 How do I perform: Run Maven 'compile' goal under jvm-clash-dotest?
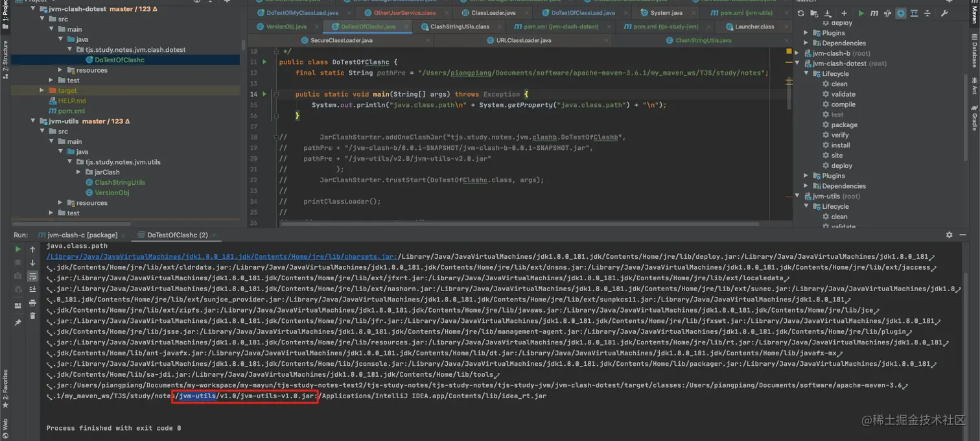point(843,104)
